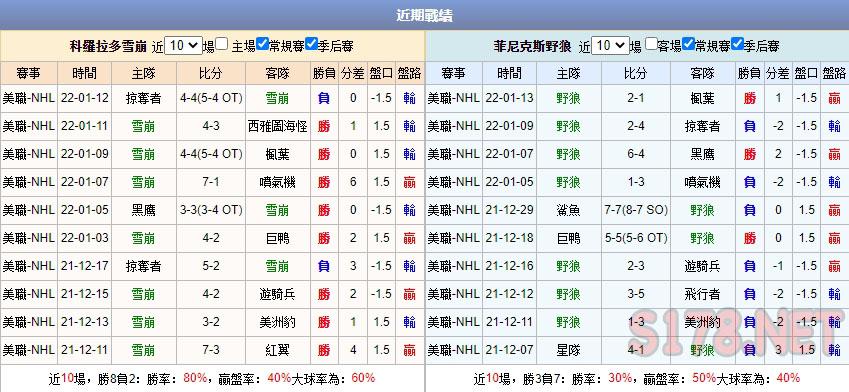Click 賽事 column header in Avalanche table
849x392 pixels.
[29, 73]
